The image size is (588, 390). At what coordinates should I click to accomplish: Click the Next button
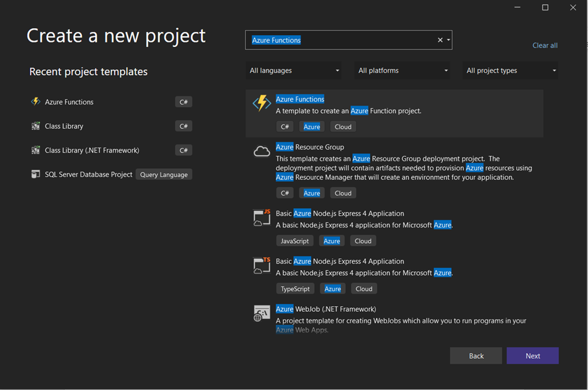(x=532, y=356)
